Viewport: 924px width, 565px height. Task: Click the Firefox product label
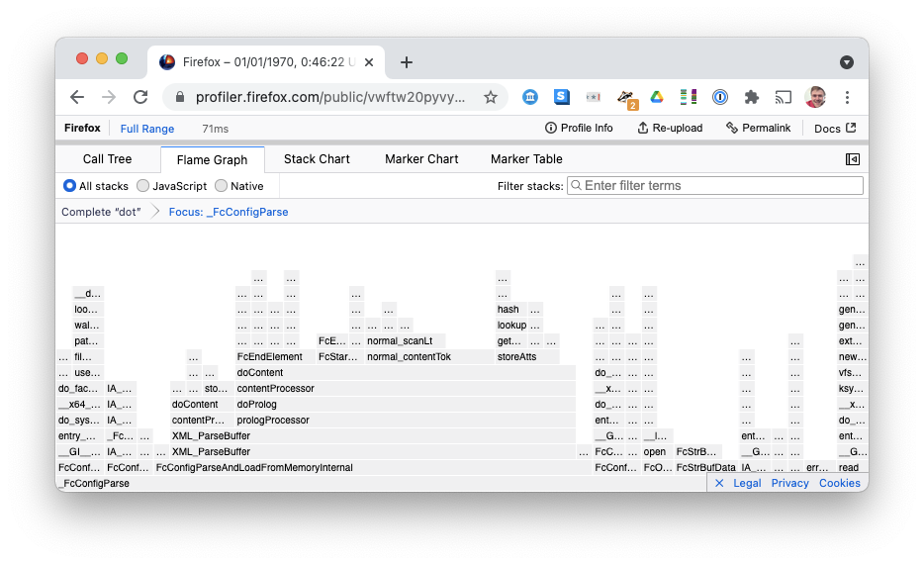[82, 128]
